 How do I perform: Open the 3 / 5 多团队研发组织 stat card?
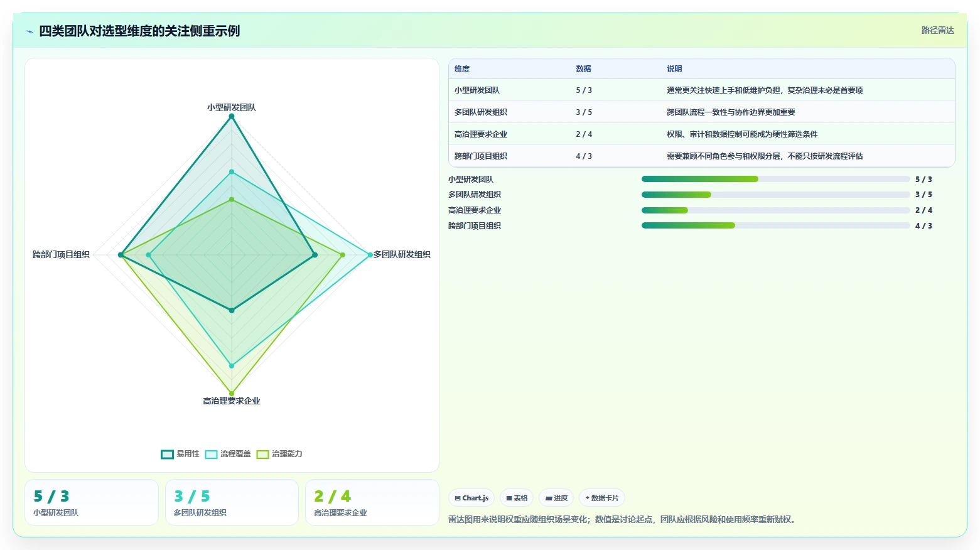click(232, 502)
